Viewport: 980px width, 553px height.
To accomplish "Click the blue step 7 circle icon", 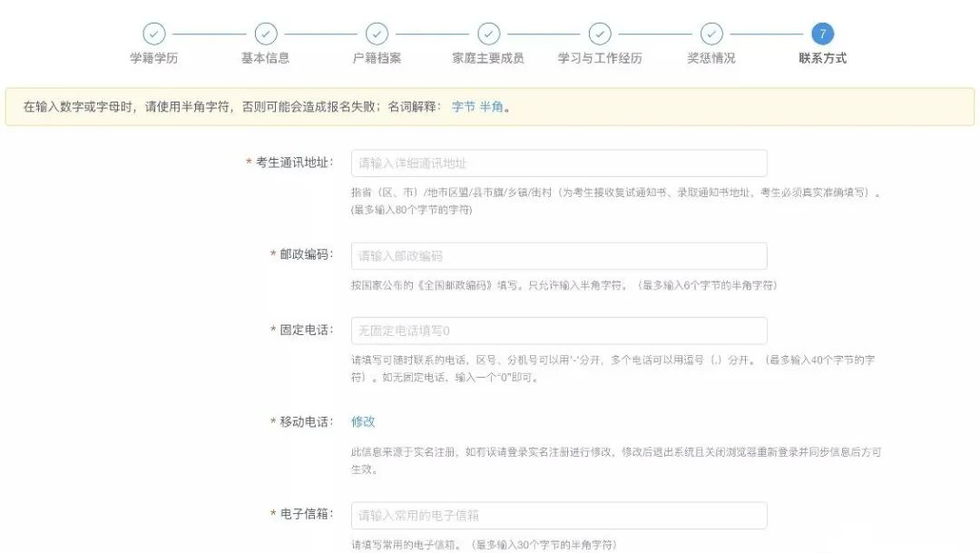I will (x=823, y=35).
